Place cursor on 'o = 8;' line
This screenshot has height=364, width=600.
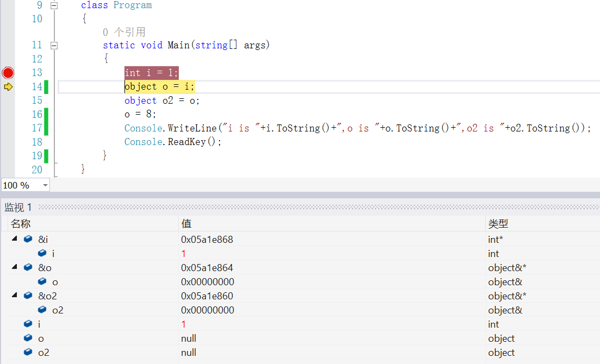pyautogui.click(x=140, y=114)
